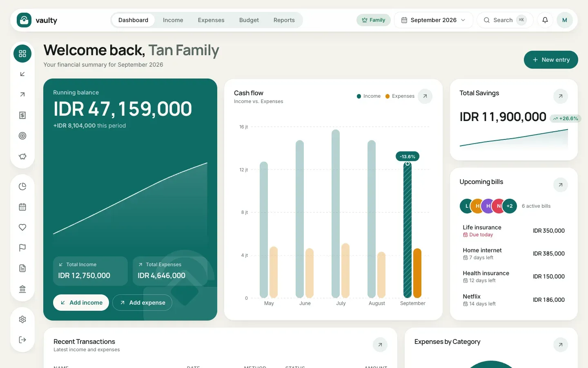Open the Netflix bill row
The width and height of the screenshot is (588, 368).
(514, 300)
